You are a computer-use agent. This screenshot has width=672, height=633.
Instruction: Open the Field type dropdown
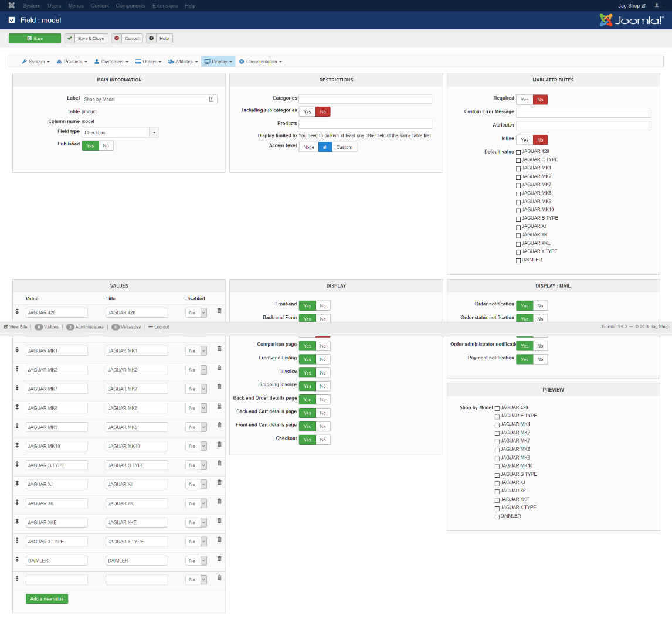pos(121,132)
